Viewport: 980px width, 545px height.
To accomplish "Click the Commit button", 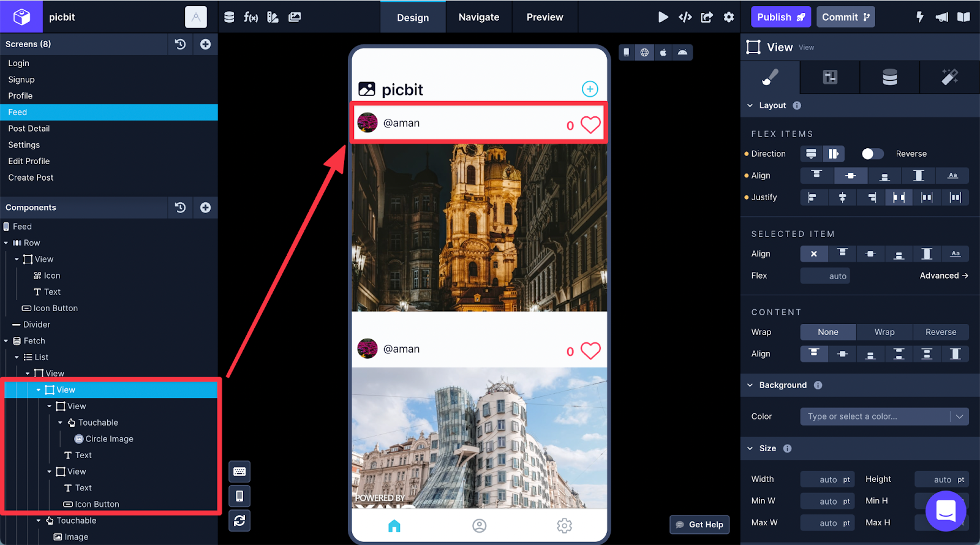I will pyautogui.click(x=845, y=17).
